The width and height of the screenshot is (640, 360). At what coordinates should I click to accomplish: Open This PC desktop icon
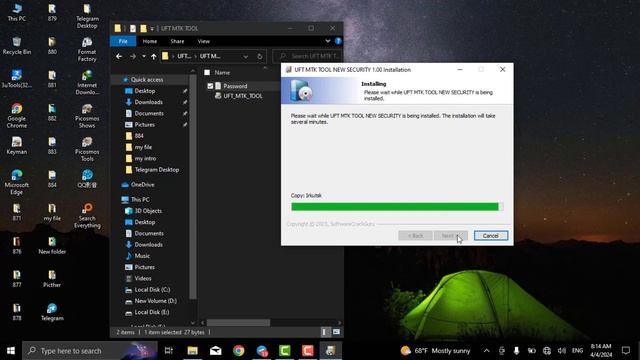[17, 12]
